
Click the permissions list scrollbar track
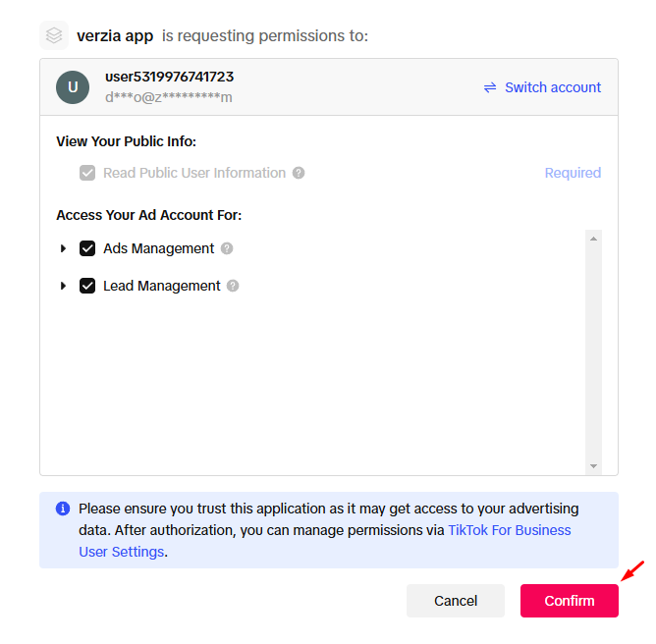(x=593, y=353)
